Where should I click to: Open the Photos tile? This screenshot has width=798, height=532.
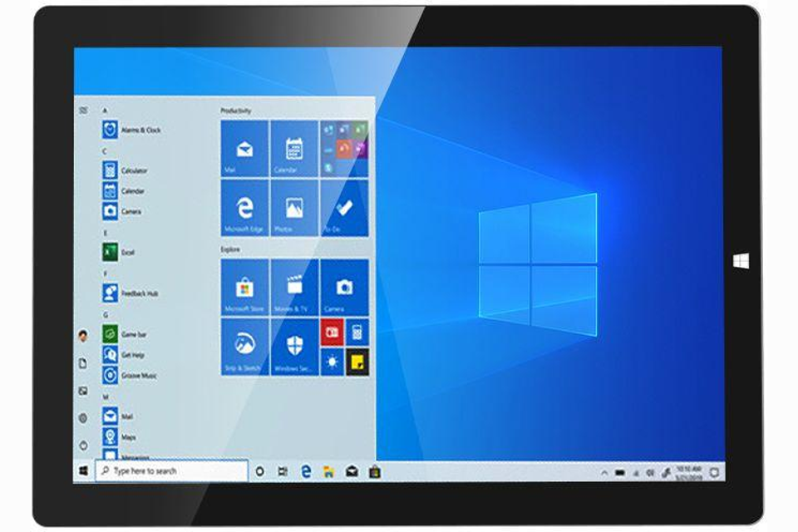pyautogui.click(x=294, y=208)
